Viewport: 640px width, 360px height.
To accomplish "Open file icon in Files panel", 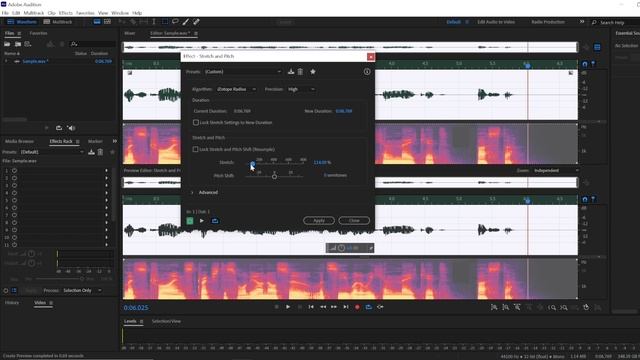I will [7, 44].
